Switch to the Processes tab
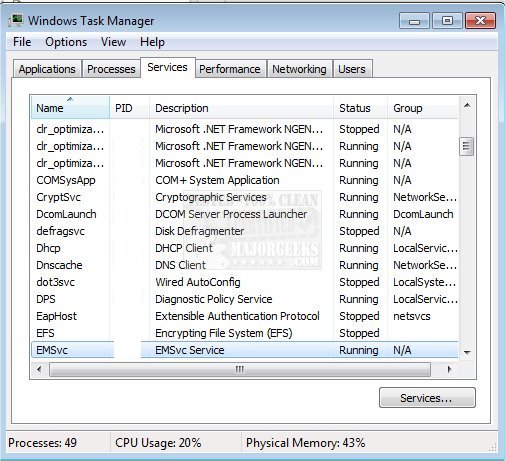 pyautogui.click(x=111, y=69)
